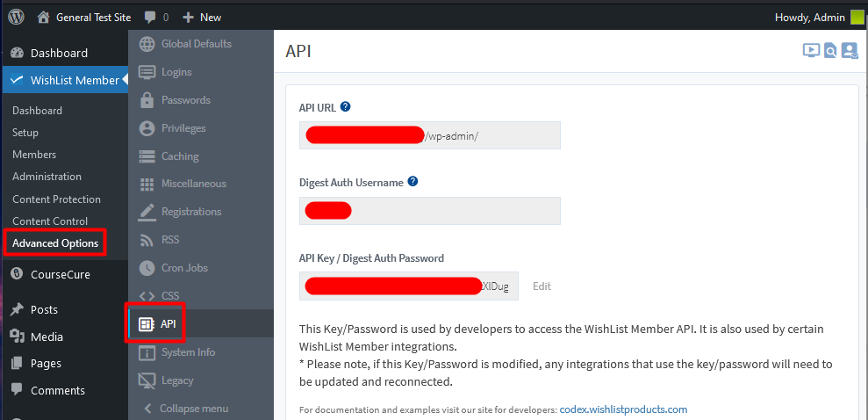
Task: Click the Caching storage icon
Action: coord(147,156)
